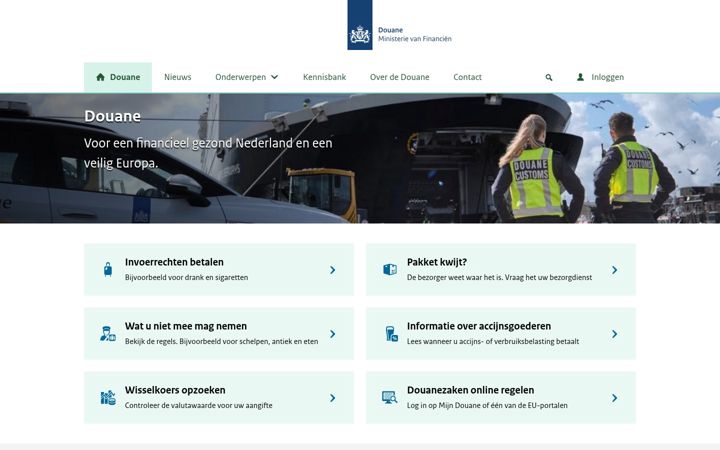Open the search magnifier icon

tap(549, 78)
